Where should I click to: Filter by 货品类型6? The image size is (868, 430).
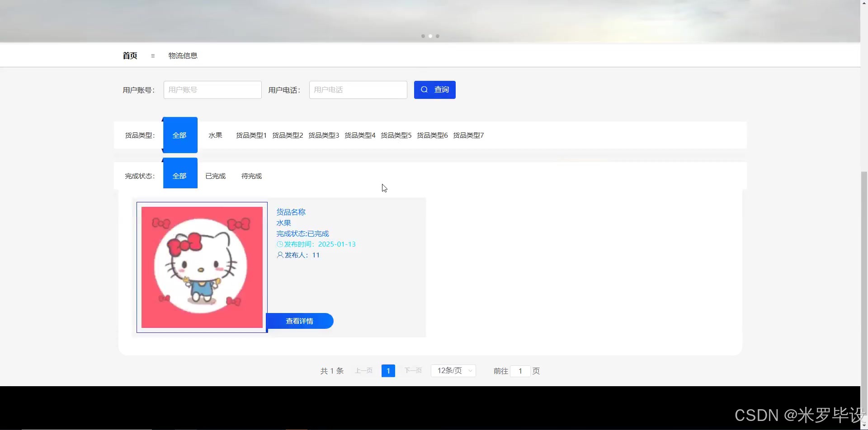(432, 135)
